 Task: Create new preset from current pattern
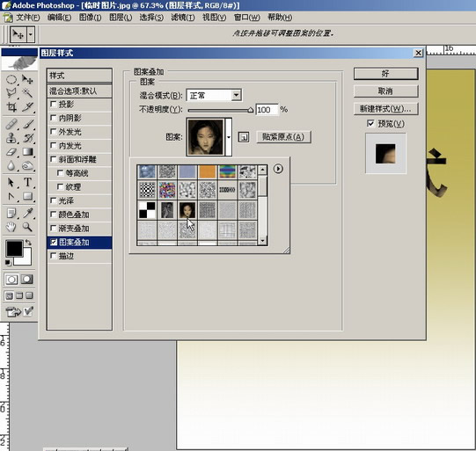(244, 137)
